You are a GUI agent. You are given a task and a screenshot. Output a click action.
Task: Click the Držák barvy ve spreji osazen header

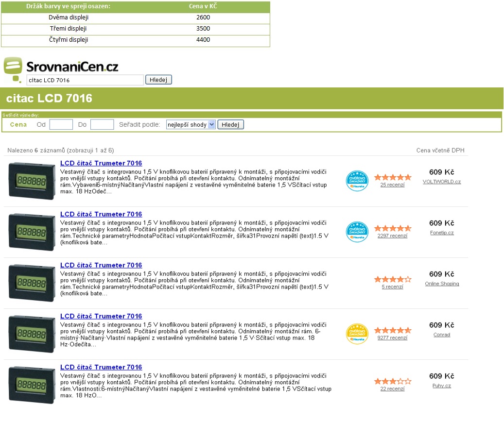(68, 6)
